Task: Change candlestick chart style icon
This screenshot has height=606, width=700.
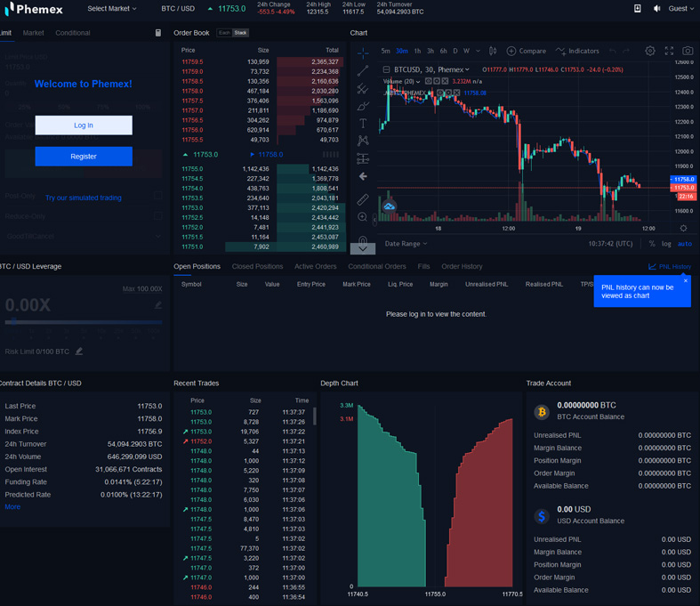Action: [x=493, y=51]
